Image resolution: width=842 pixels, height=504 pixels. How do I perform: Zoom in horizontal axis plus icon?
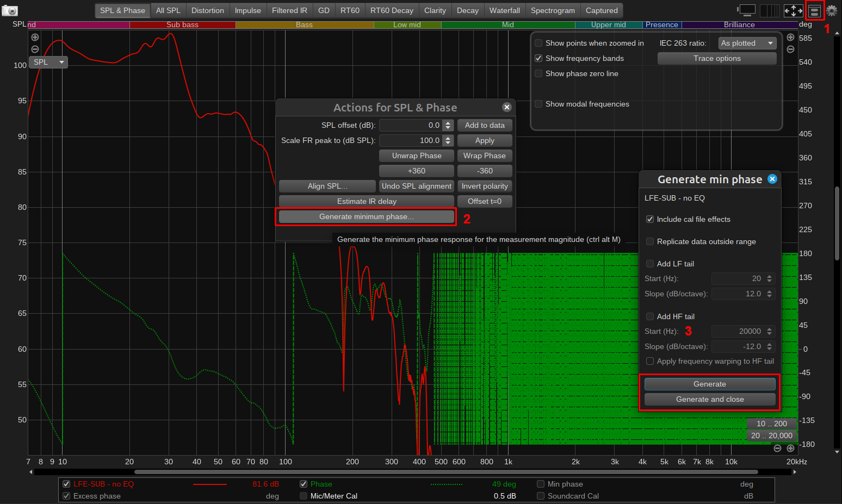(x=790, y=448)
